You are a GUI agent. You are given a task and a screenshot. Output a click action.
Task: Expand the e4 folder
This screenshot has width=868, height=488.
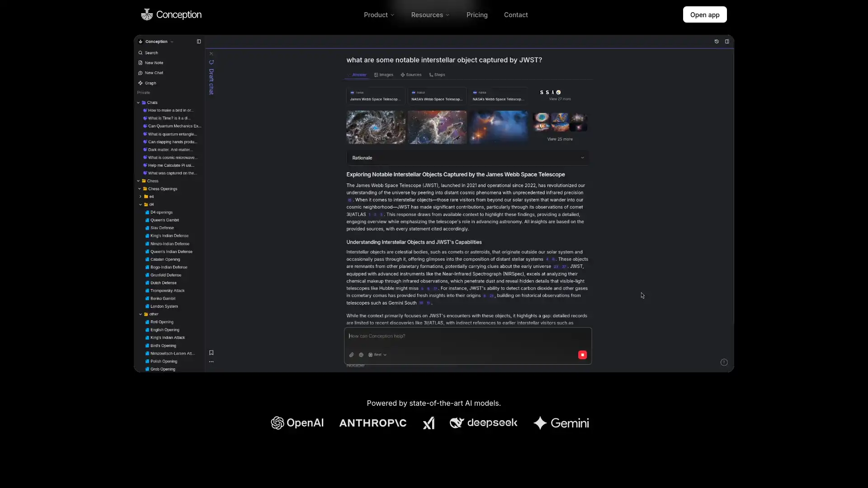tap(141, 197)
